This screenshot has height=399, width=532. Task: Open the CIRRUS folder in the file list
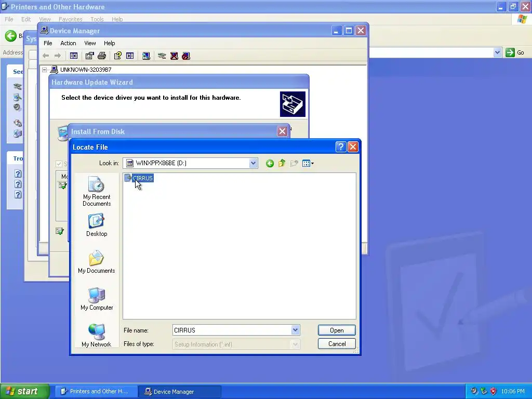(139, 178)
